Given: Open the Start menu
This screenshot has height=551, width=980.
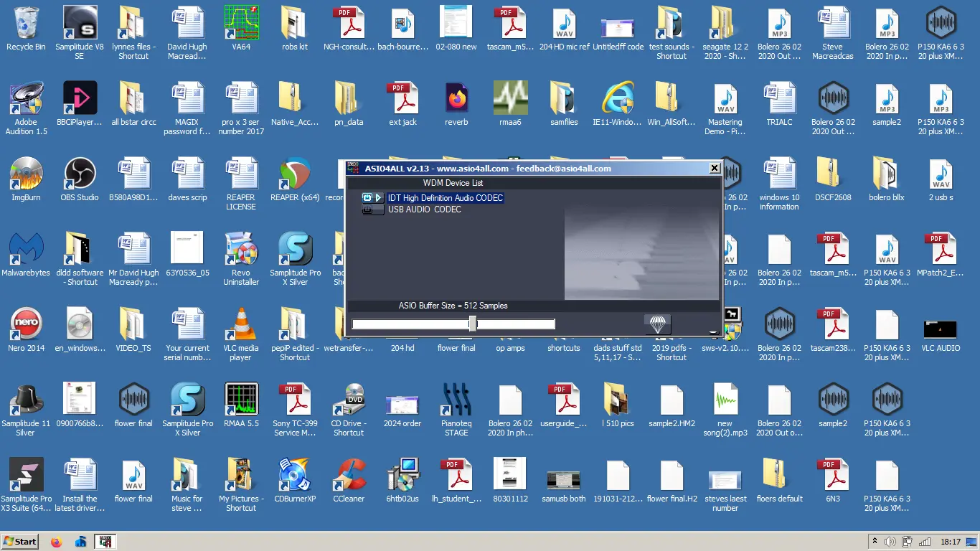Looking at the screenshot, I should (x=20, y=542).
